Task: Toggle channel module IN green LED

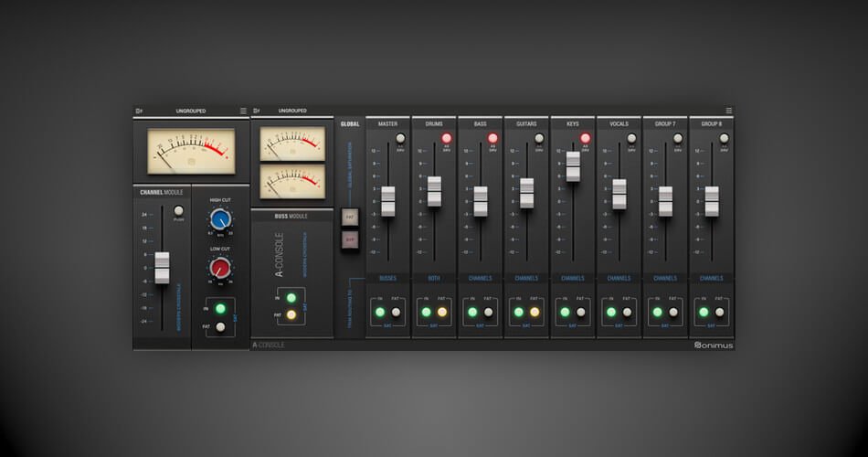Action: click(220, 309)
